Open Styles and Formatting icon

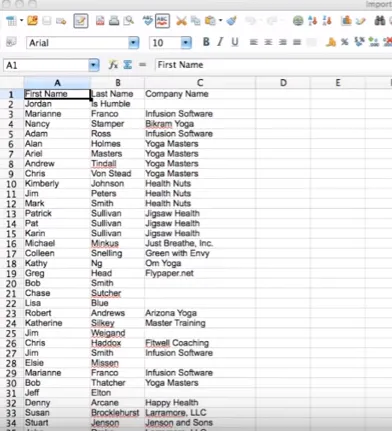pyautogui.click(x=11, y=42)
